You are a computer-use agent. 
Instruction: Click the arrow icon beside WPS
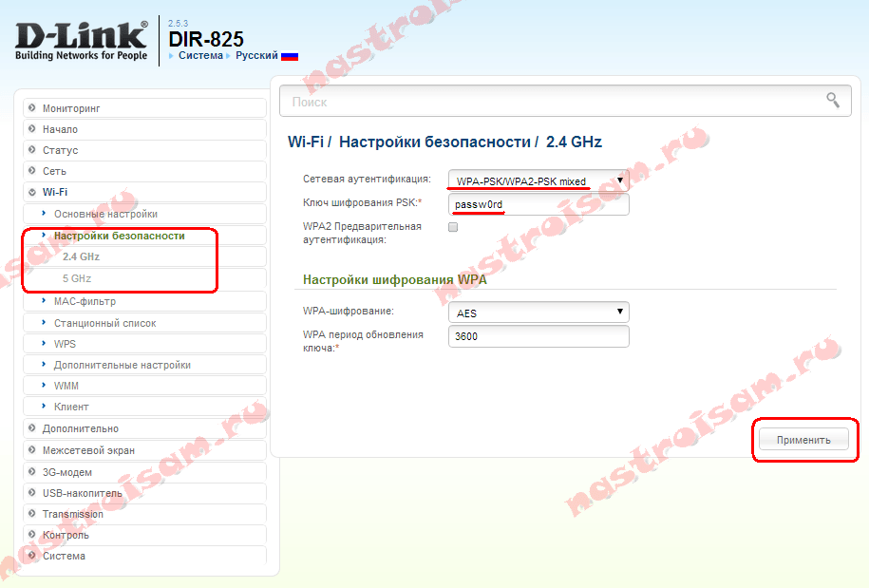coord(44,344)
